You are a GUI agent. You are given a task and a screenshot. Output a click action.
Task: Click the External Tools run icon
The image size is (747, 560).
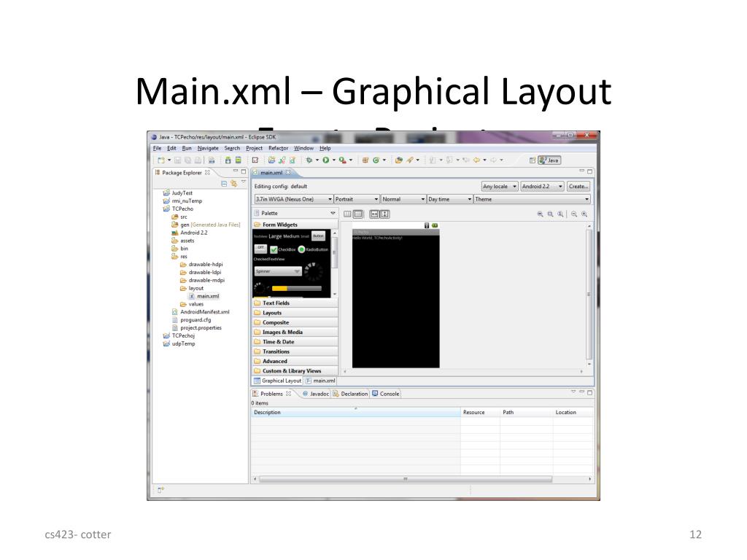(x=343, y=160)
